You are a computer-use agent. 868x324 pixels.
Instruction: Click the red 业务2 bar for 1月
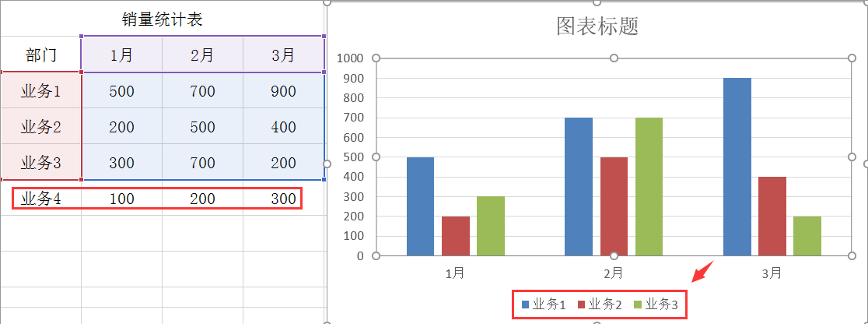tap(456, 236)
